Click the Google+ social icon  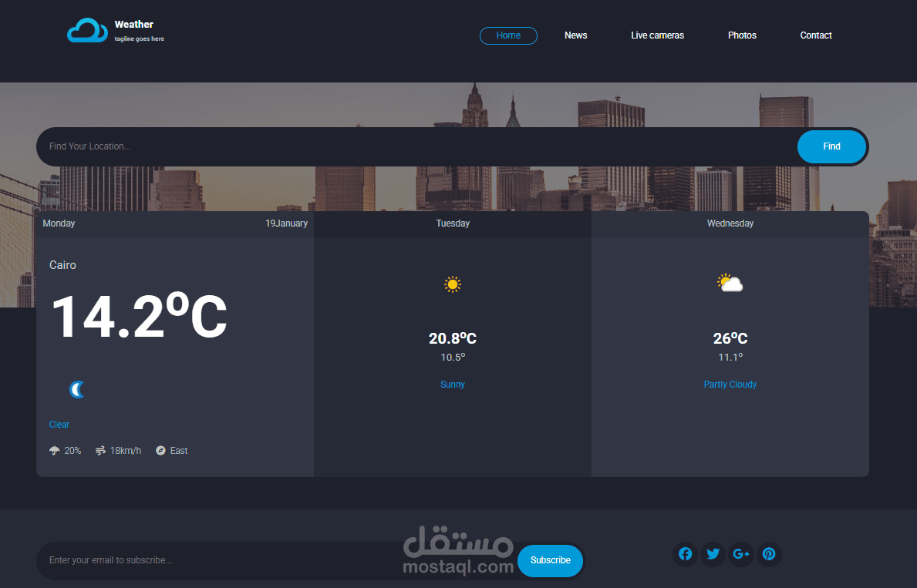click(741, 554)
